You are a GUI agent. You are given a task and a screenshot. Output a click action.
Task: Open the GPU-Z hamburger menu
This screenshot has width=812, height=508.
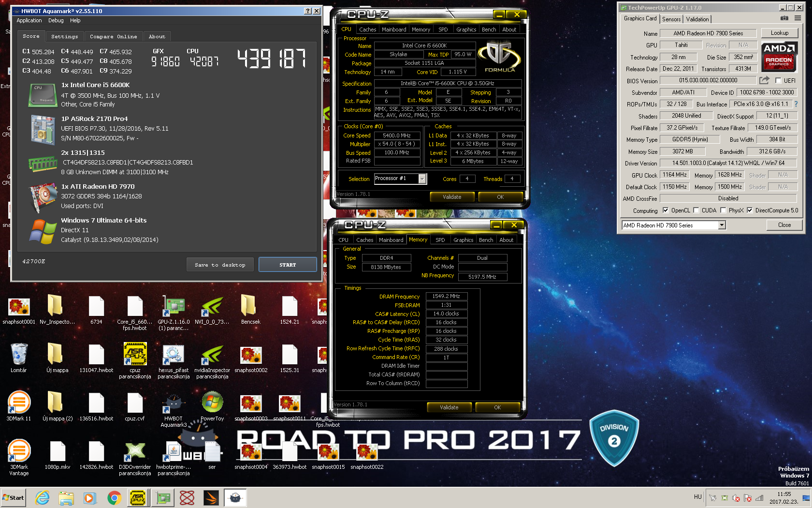click(x=797, y=18)
